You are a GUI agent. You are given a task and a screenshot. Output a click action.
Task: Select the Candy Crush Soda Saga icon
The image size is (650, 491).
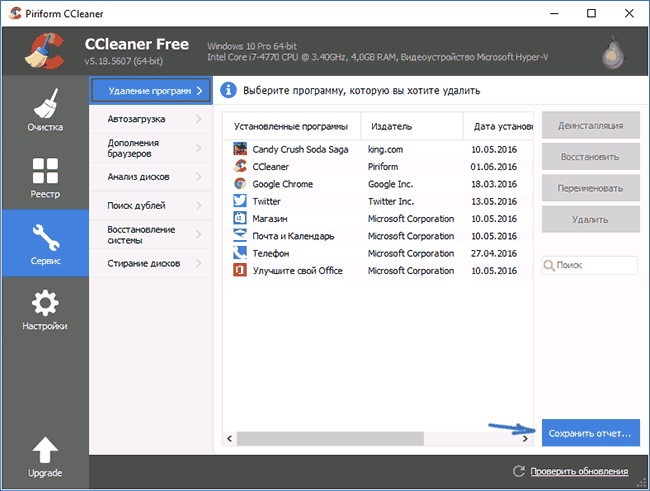[x=240, y=149]
